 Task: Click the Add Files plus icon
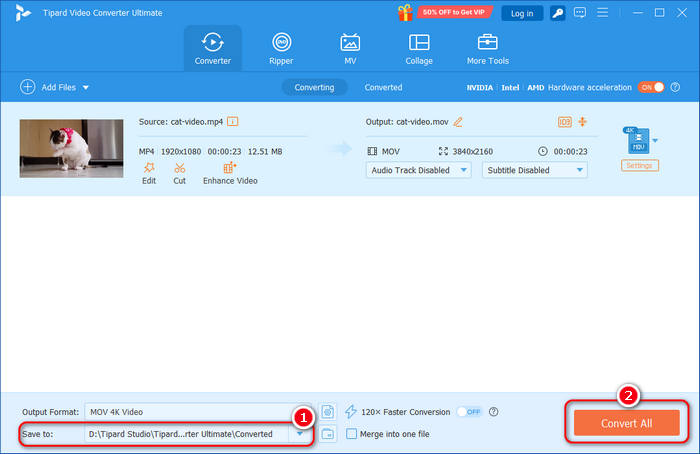pyautogui.click(x=28, y=87)
